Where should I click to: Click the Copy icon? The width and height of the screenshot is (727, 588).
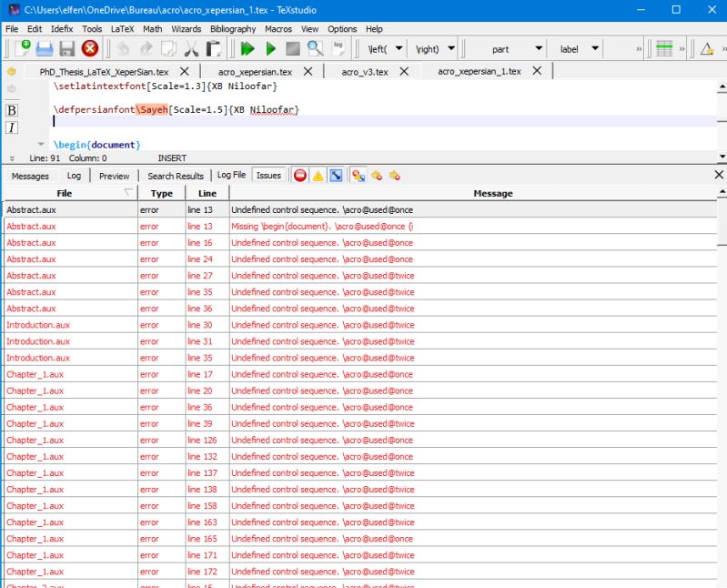click(x=168, y=48)
